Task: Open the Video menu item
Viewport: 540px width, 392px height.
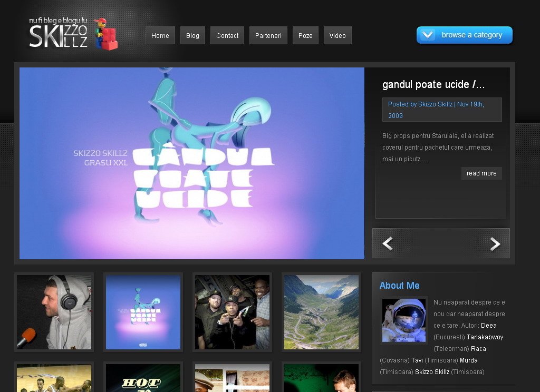Action: tap(337, 35)
